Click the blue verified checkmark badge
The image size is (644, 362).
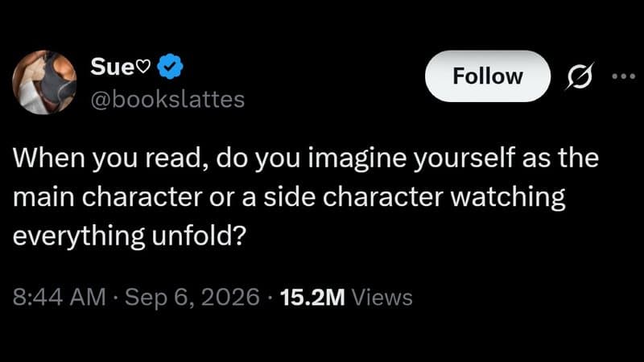click(170, 66)
